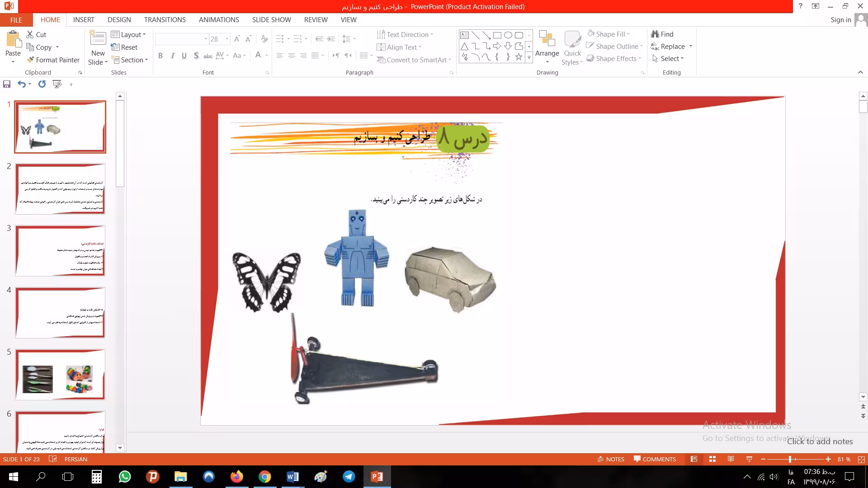868x488 pixels.
Task: Click the Reset slide button
Action: point(124,47)
